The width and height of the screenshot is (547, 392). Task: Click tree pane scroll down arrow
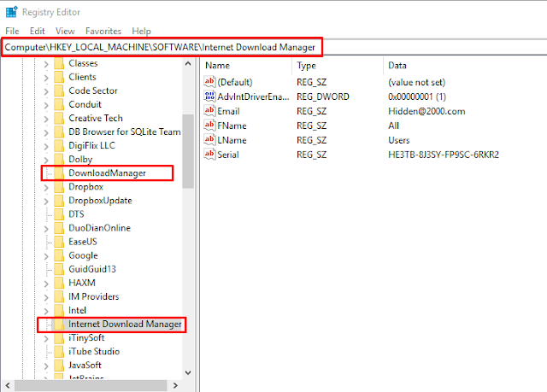188,372
